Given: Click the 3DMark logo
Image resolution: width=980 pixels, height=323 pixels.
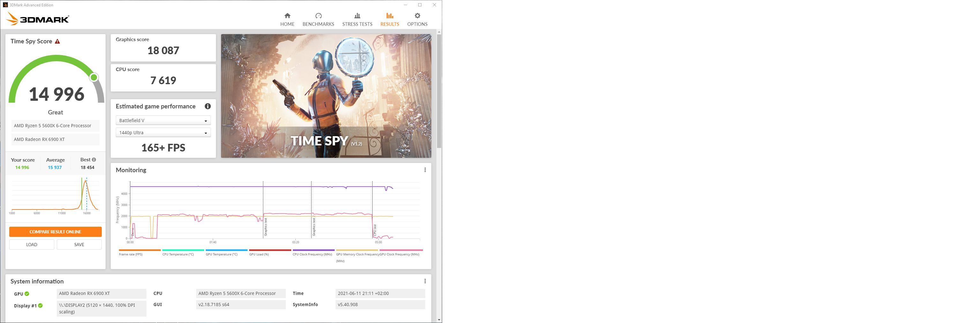Looking at the screenshot, I should click(x=38, y=18).
